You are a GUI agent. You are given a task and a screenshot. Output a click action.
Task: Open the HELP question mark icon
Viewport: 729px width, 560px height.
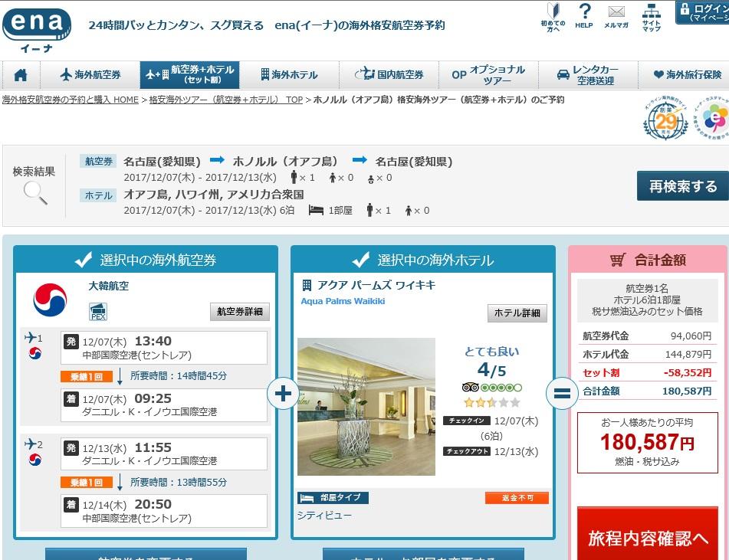tap(584, 15)
